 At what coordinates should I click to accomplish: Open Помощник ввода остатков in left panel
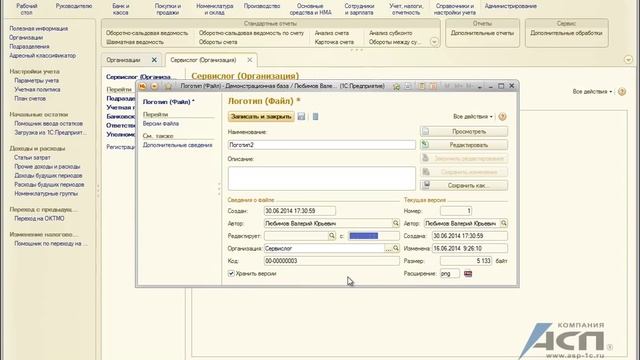coord(49,123)
